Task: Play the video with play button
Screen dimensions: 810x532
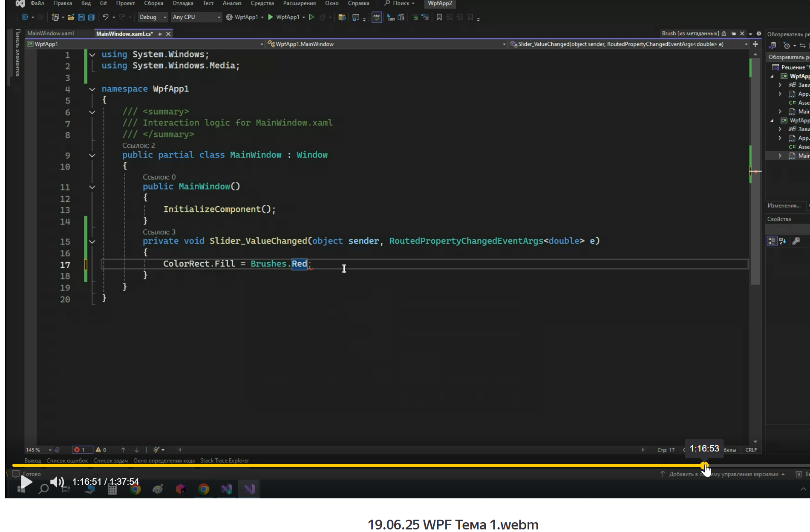Action: point(26,482)
